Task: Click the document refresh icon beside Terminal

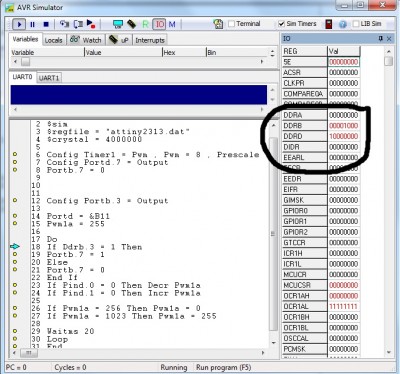Action: pos(218,24)
